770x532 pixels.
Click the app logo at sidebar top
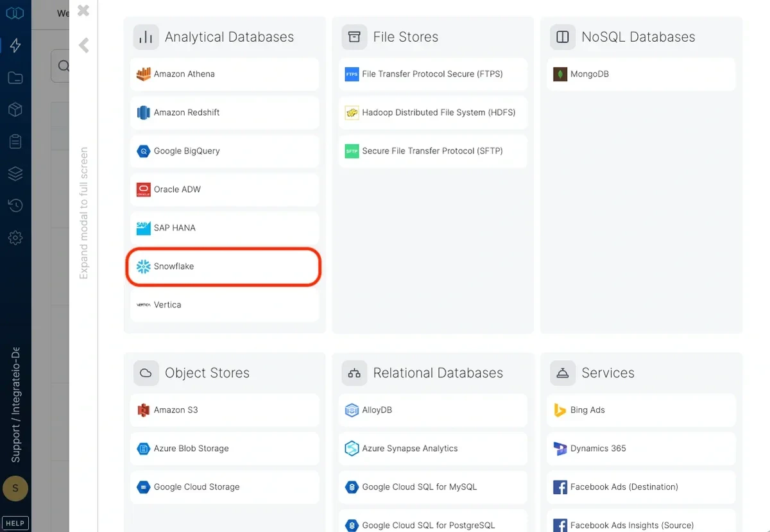pos(15,13)
